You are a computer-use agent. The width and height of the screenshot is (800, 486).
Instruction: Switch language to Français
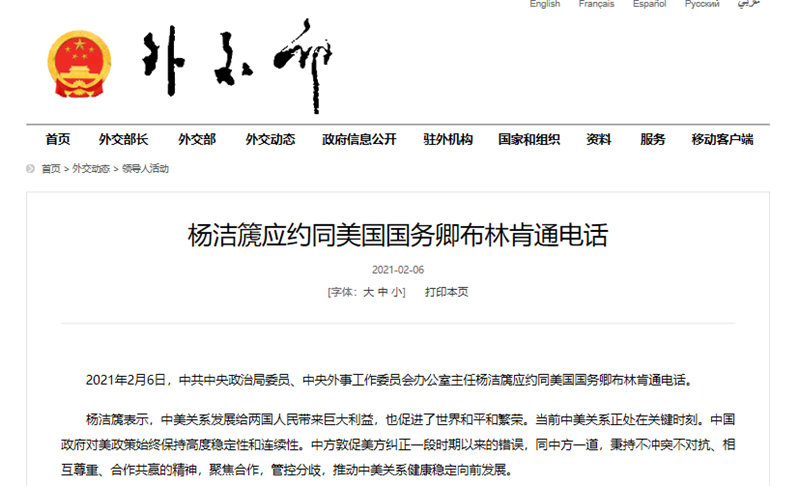click(x=597, y=5)
